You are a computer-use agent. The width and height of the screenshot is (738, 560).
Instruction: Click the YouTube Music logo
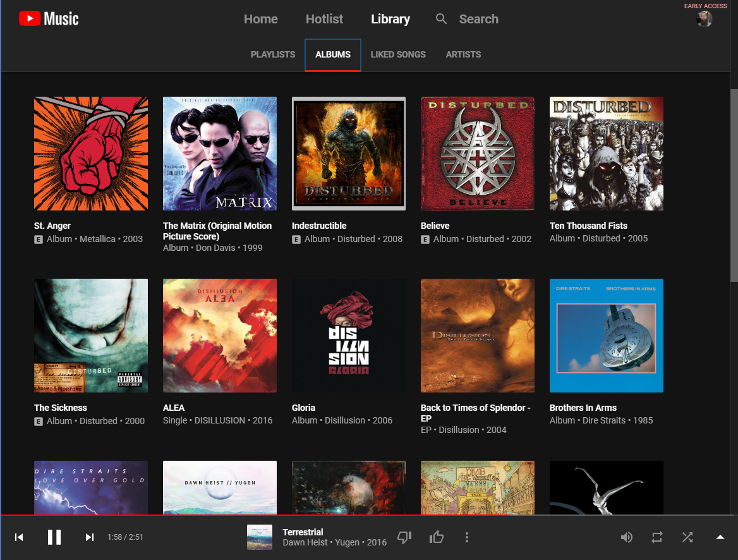pyautogui.click(x=49, y=19)
